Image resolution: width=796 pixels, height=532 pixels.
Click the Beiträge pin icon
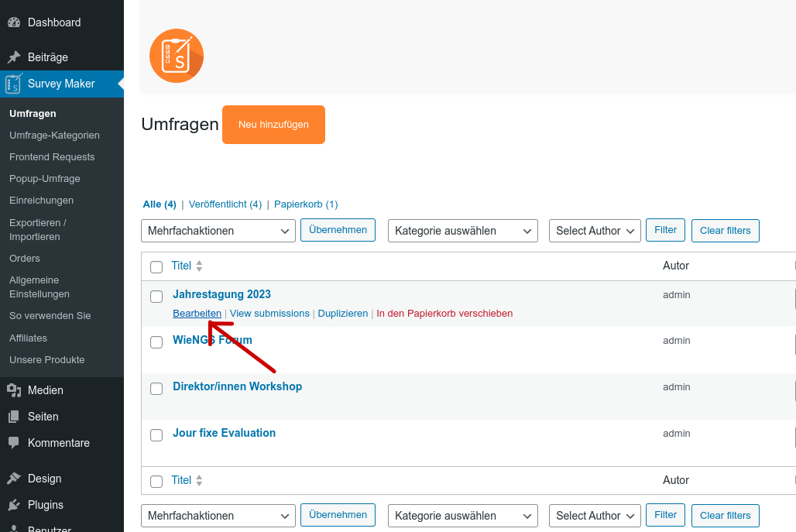pyautogui.click(x=13, y=57)
